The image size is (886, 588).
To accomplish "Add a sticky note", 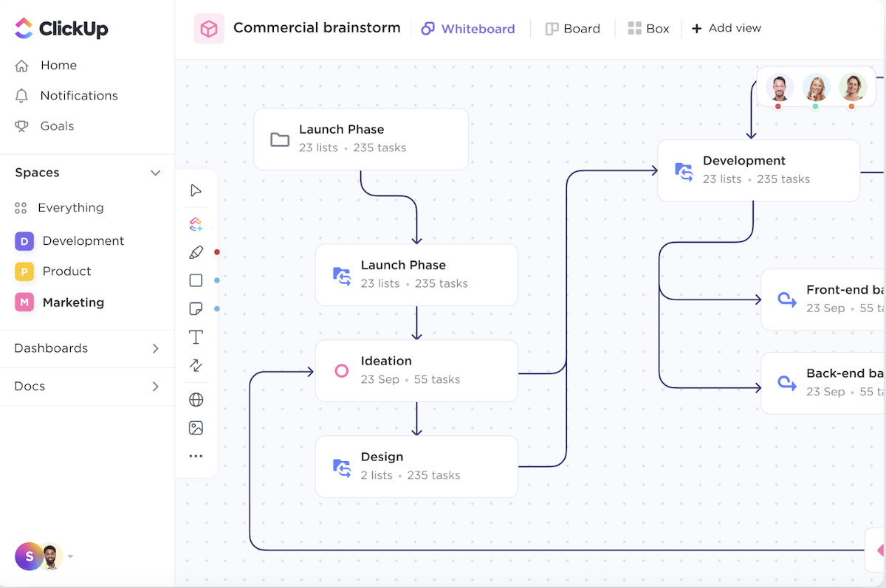I will [195, 308].
